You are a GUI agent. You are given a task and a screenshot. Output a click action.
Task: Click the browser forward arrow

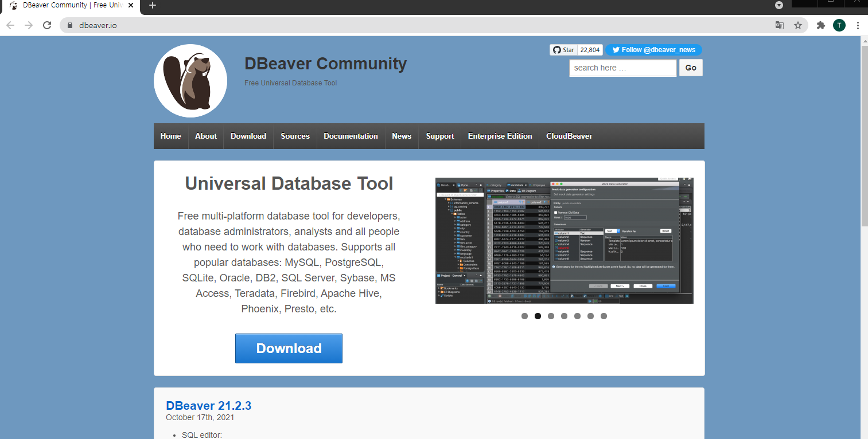pyautogui.click(x=29, y=25)
